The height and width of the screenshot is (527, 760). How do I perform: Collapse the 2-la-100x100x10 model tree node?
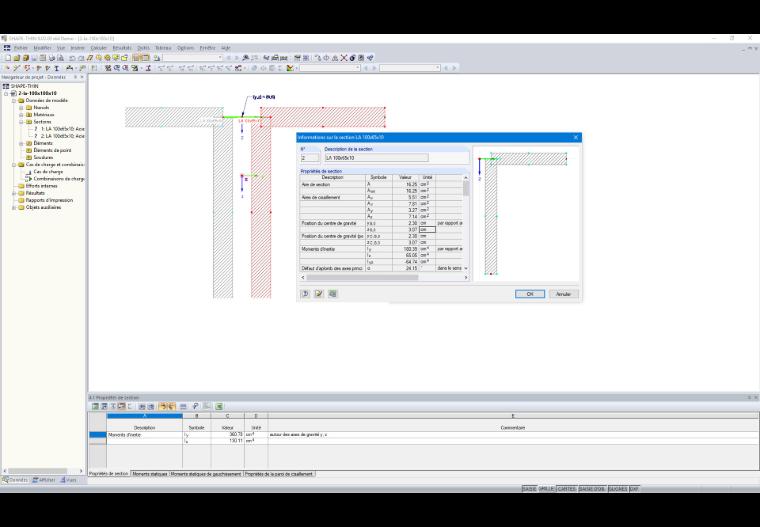(x=6, y=94)
